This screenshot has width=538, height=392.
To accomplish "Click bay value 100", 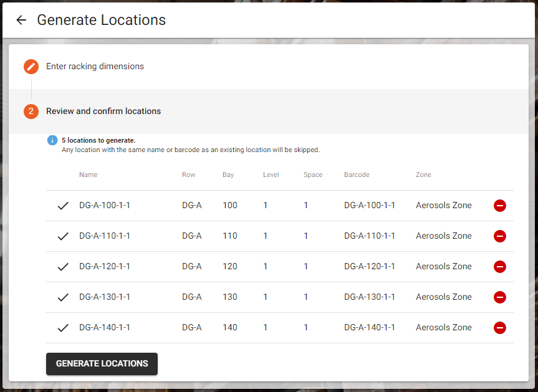I will coord(230,205).
